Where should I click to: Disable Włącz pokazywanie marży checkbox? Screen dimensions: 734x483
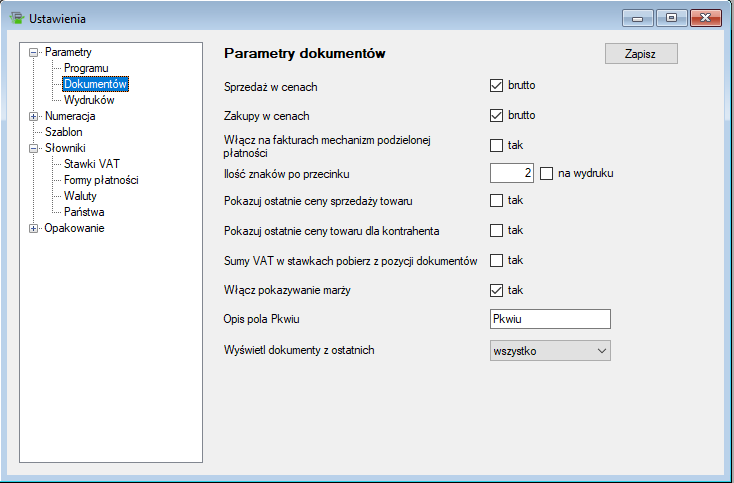[497, 290]
